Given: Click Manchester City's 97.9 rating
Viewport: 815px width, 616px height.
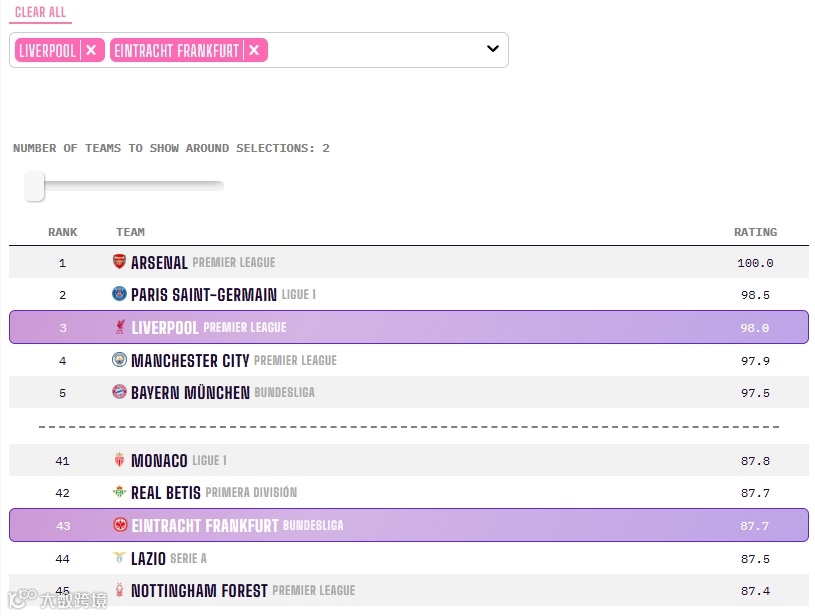Looking at the screenshot, I should point(755,361).
